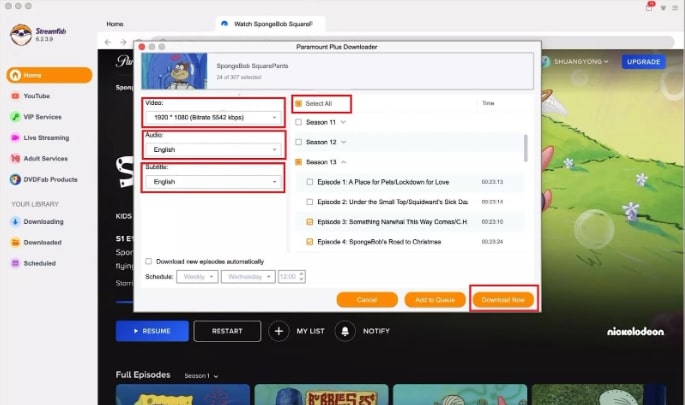Check Episode 1 A Place for Pets checkbox
This screenshot has height=405, width=685.
[310, 182]
